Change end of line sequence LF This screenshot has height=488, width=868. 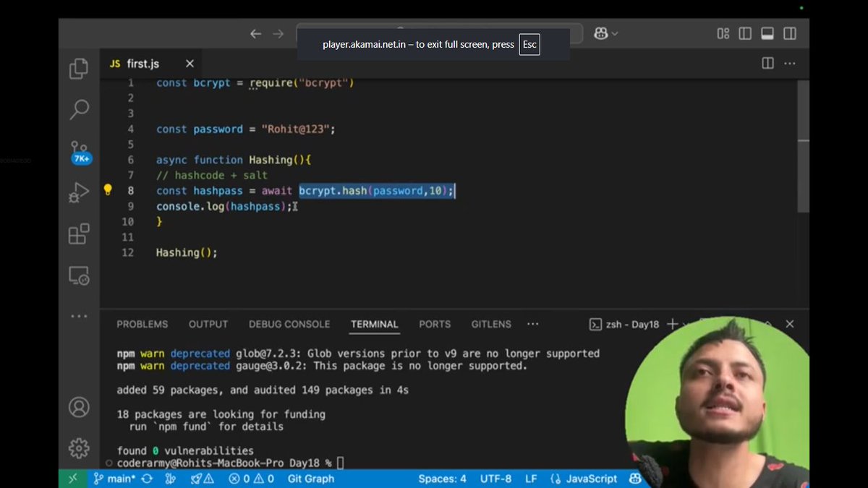(x=531, y=479)
